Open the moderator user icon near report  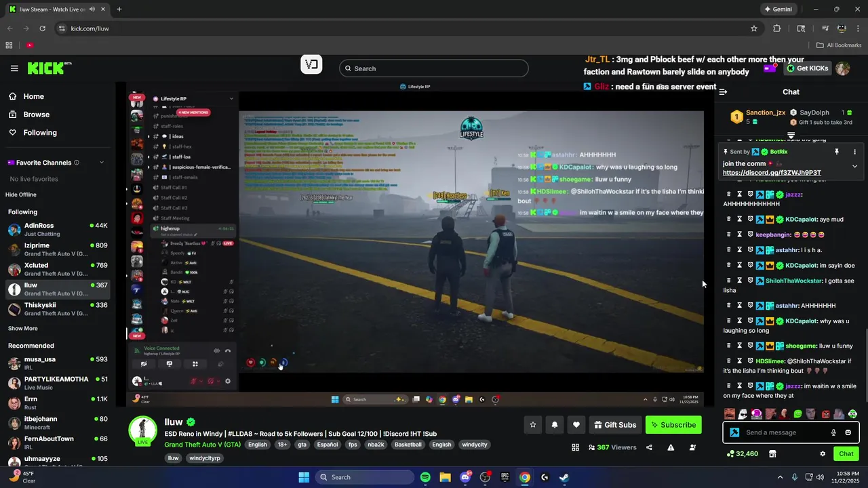coord(692,447)
